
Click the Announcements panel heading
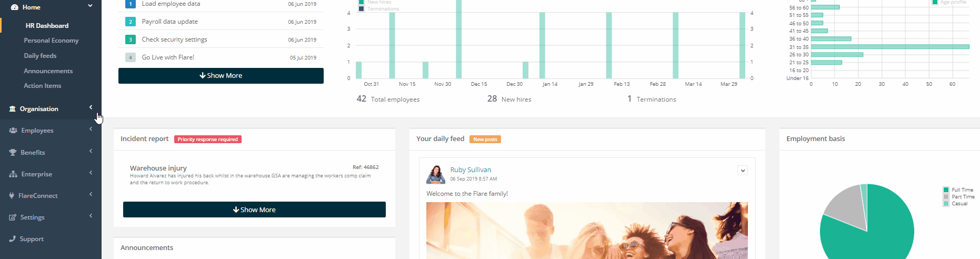click(x=147, y=248)
